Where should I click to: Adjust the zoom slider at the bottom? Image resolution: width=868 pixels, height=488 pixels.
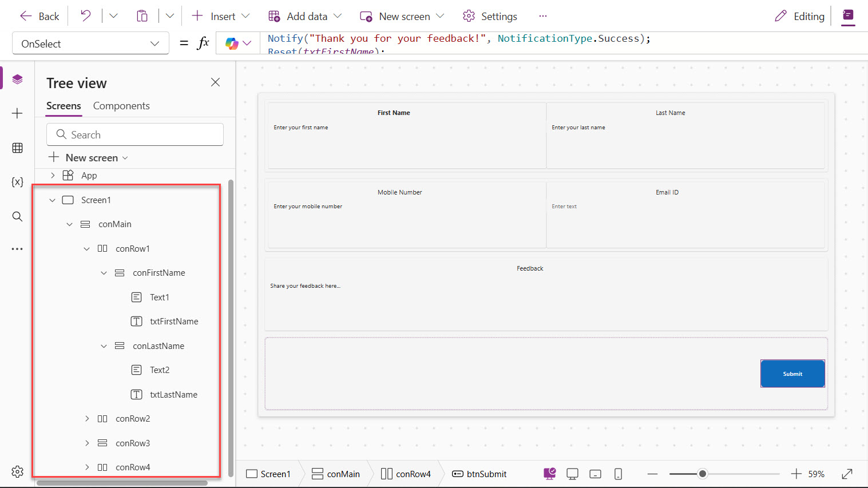[703, 474]
